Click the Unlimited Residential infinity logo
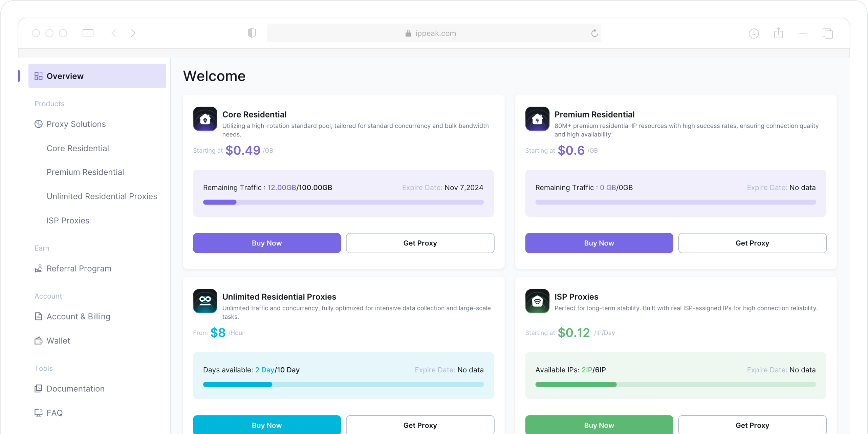 (x=205, y=301)
